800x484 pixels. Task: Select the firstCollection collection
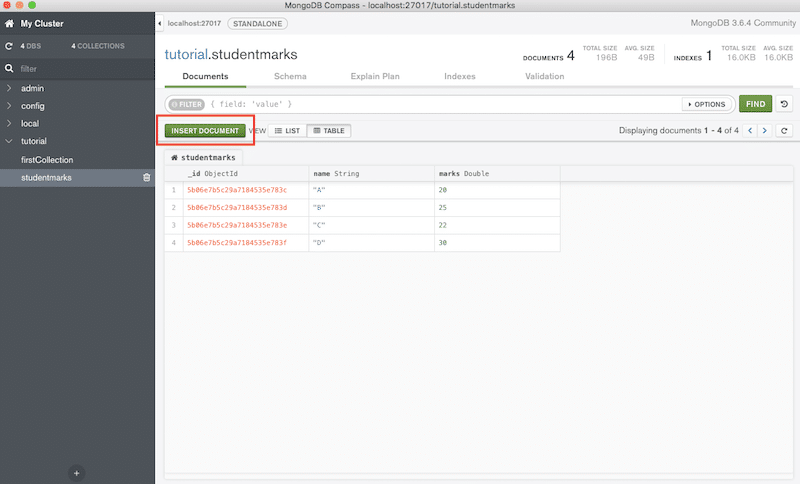tap(47, 160)
